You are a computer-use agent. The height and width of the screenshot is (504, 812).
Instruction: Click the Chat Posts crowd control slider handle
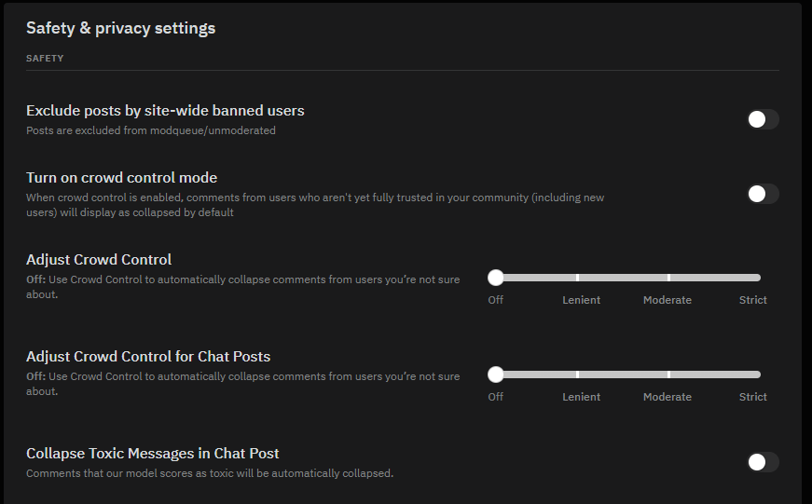point(496,375)
